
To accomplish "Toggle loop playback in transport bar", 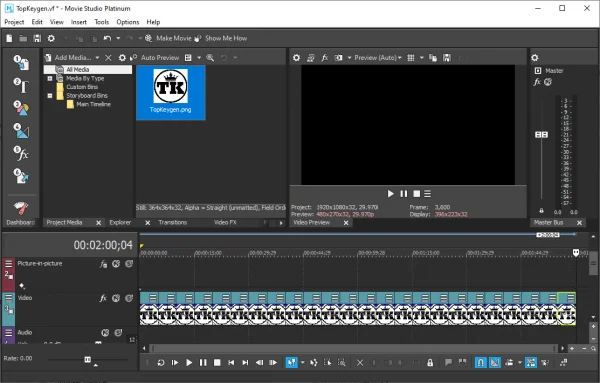I will 161,362.
